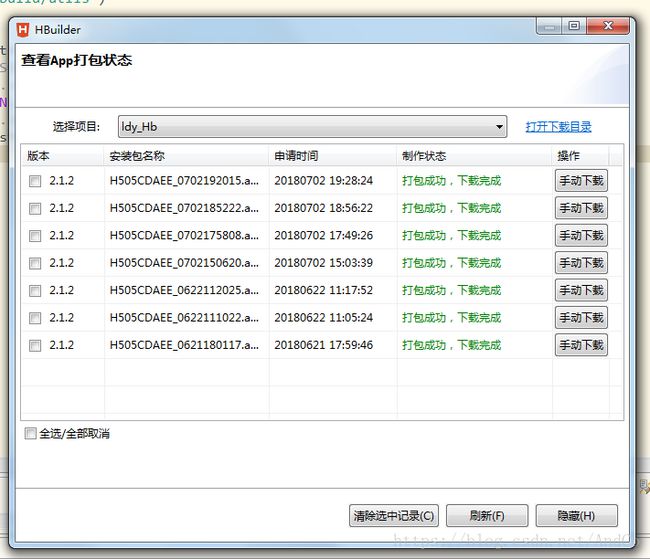Image resolution: width=650 pixels, height=559 pixels.
Task: Select package name H505CDAEE_0702192015.a...
Action: tap(184, 180)
